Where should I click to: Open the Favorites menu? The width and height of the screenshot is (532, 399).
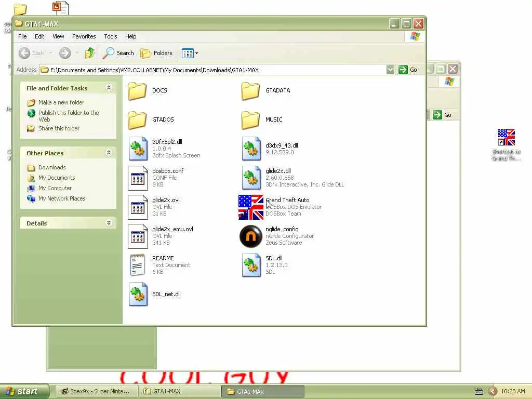click(x=84, y=36)
